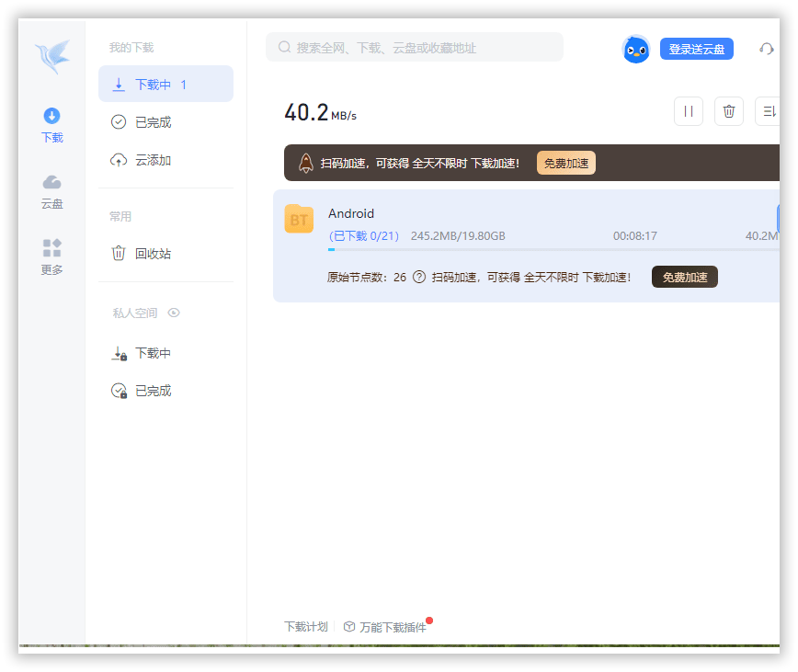This screenshot has height=672, width=798.
Task: Click the rocket icon in the banner
Action: pyautogui.click(x=306, y=164)
